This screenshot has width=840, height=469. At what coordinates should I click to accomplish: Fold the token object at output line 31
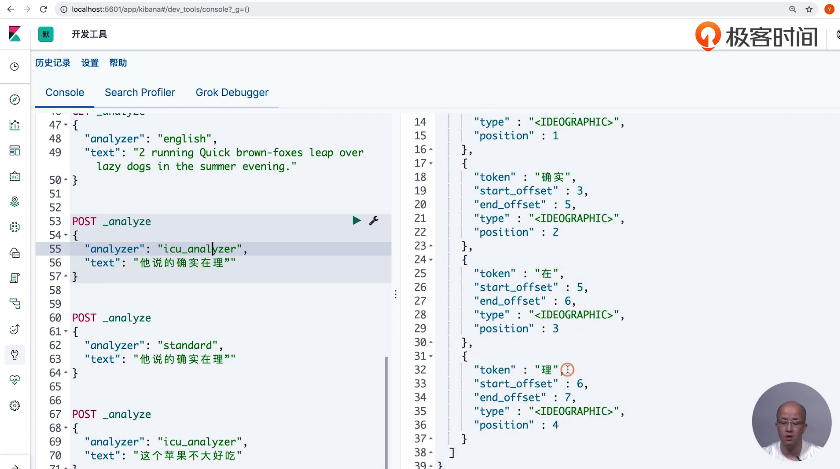click(x=430, y=356)
